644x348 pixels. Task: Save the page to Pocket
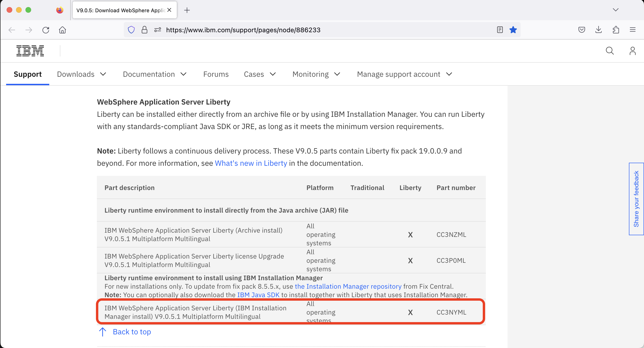click(x=582, y=30)
